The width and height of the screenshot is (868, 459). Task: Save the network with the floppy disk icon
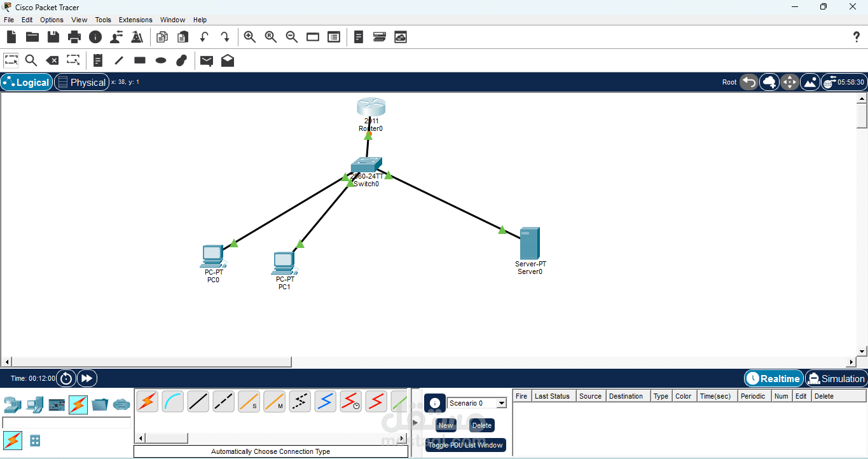tap(53, 37)
